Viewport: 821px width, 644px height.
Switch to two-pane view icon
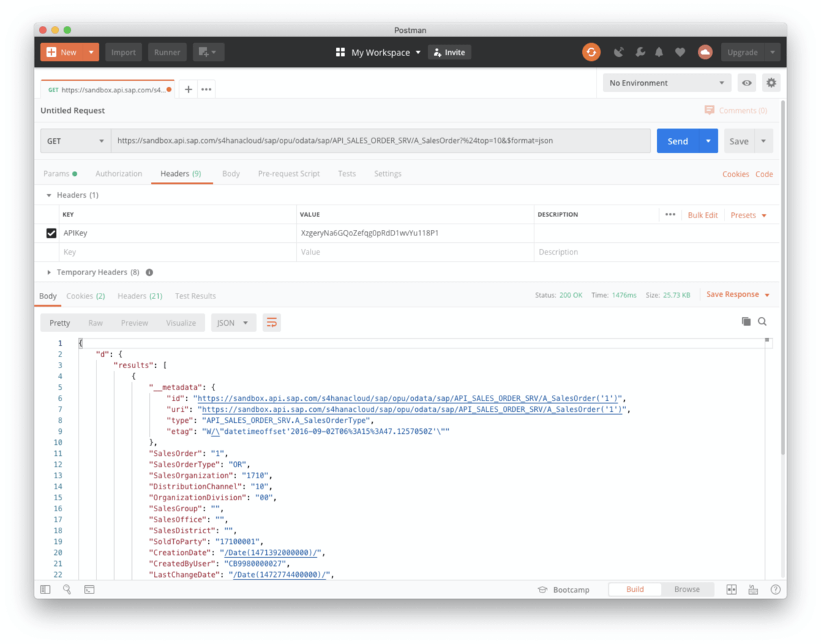point(731,589)
